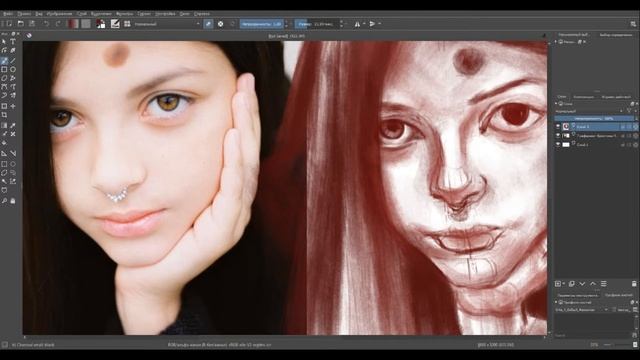This screenshot has height=360, width=640.
Task: Pick the Select Shapes arrow tool
Action: 4,42
